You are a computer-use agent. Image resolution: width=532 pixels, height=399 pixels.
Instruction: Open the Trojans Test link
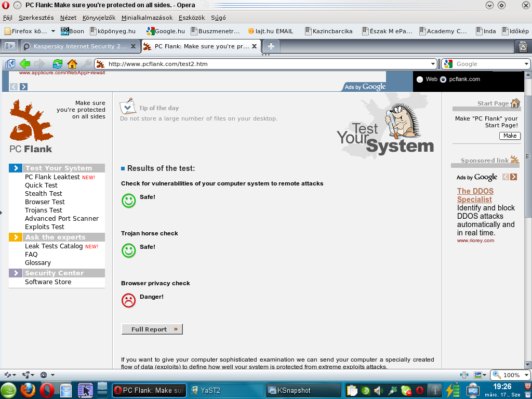44,210
